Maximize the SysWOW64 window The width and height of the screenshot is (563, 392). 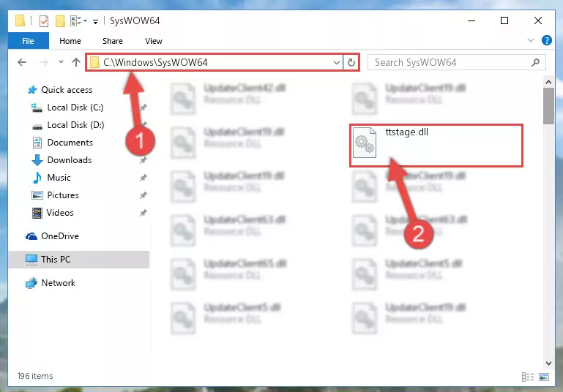tap(504, 20)
